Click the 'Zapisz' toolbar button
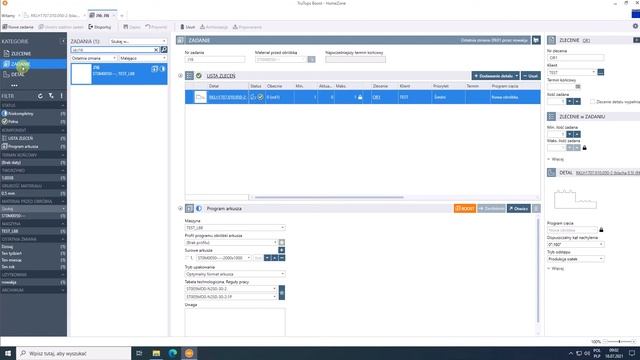The height and width of the screenshot is (360, 640). 132,27
